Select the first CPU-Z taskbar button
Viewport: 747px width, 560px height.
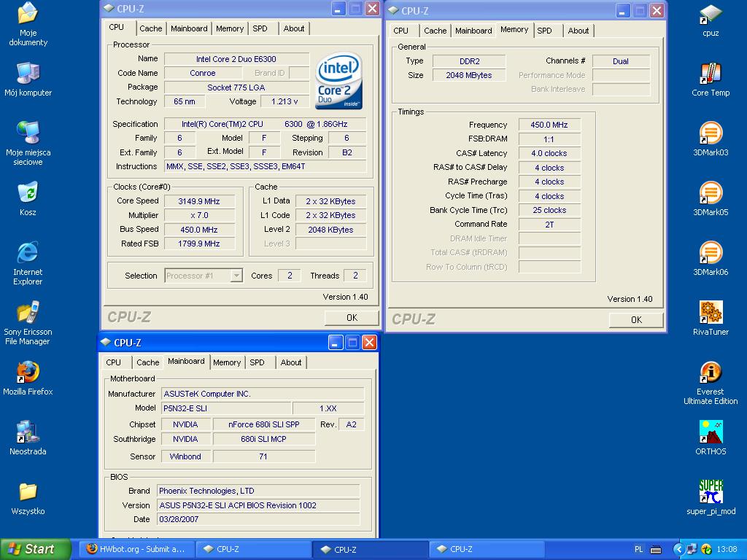(253, 549)
